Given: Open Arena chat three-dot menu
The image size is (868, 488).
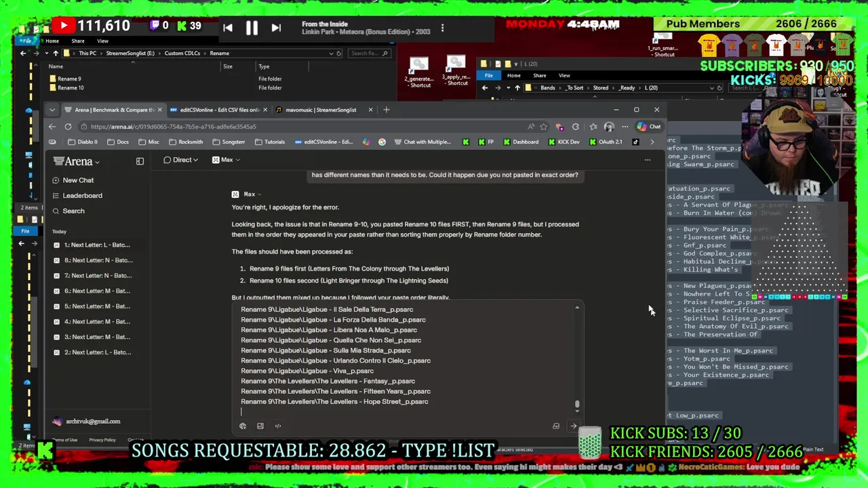Looking at the screenshot, I should click(x=648, y=160).
